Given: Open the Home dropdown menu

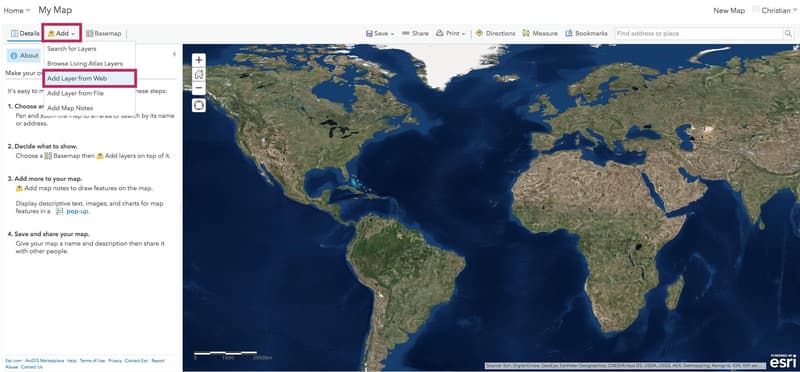Looking at the screenshot, I should tap(17, 10).
